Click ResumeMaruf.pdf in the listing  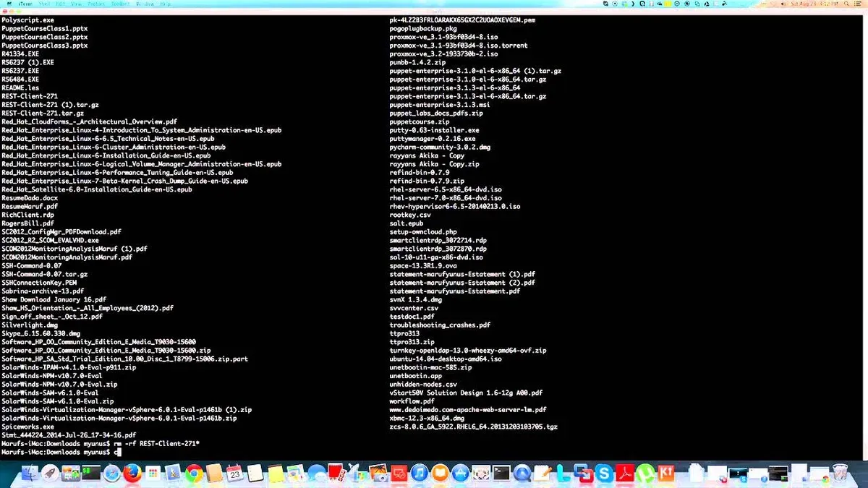[x=30, y=207]
